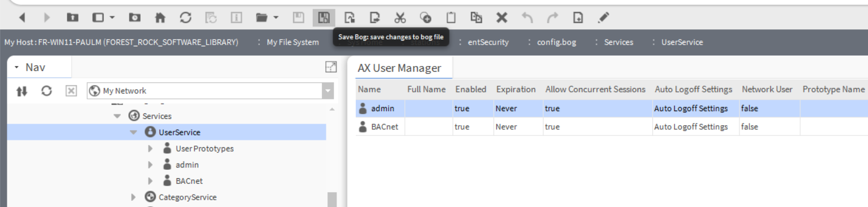Click the Save Bog toolbar icon
The image size is (868, 207).
(x=324, y=17)
